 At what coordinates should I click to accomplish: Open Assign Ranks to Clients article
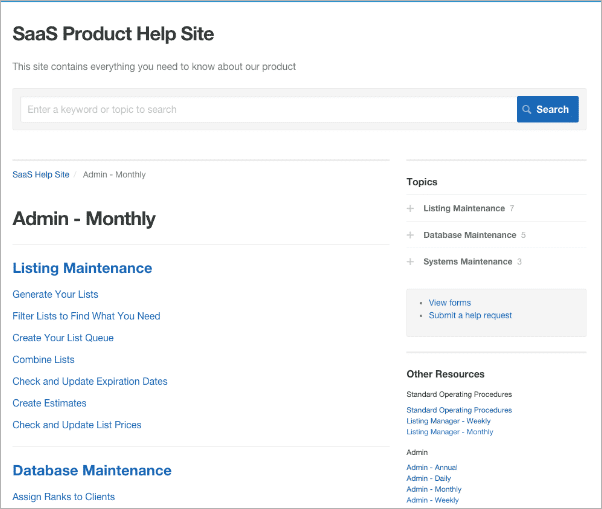click(63, 497)
